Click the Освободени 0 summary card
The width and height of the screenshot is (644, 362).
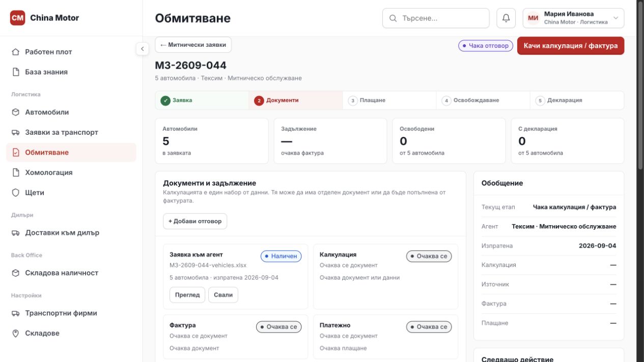tap(449, 141)
